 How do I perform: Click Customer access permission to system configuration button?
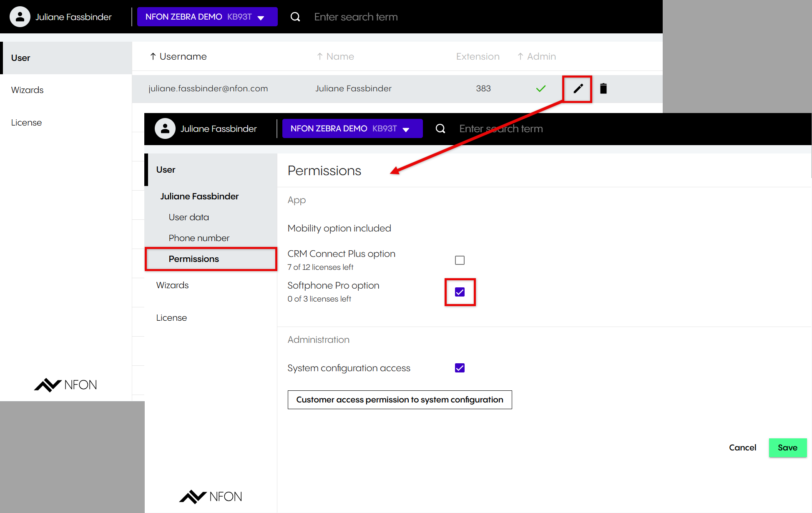tap(400, 400)
